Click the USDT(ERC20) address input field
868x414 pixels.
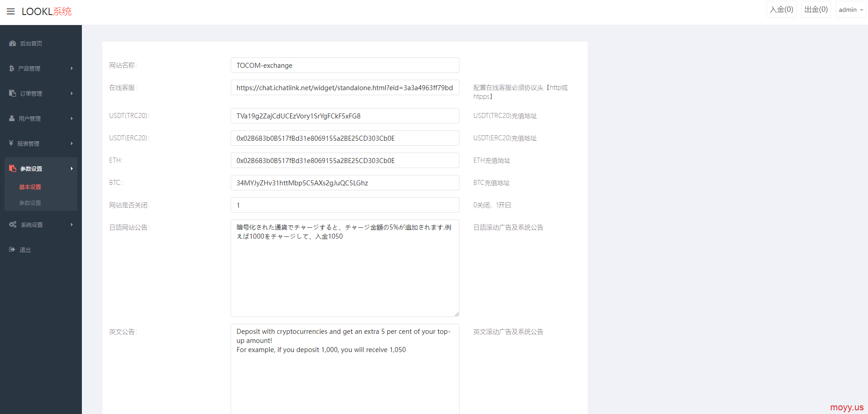point(345,138)
